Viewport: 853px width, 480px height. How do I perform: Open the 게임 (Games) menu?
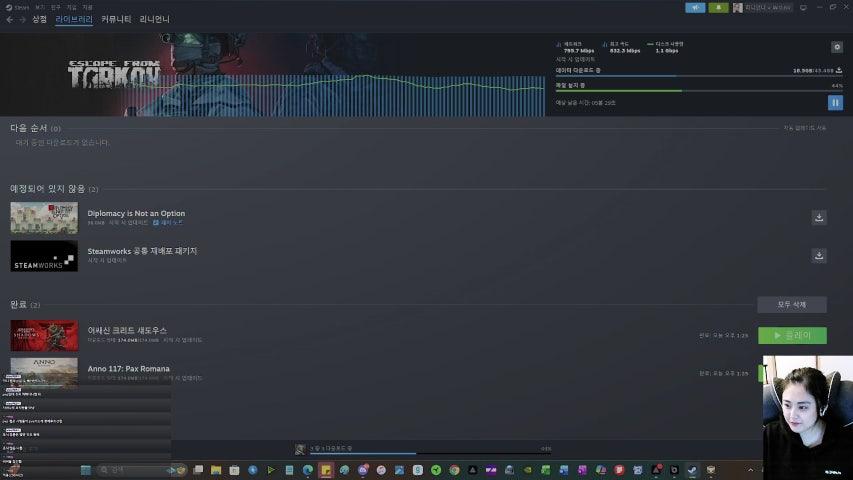point(71,8)
